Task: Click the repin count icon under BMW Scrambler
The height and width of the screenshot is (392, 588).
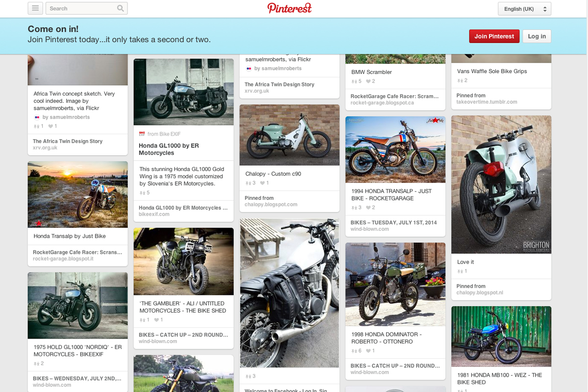Action: (x=354, y=81)
